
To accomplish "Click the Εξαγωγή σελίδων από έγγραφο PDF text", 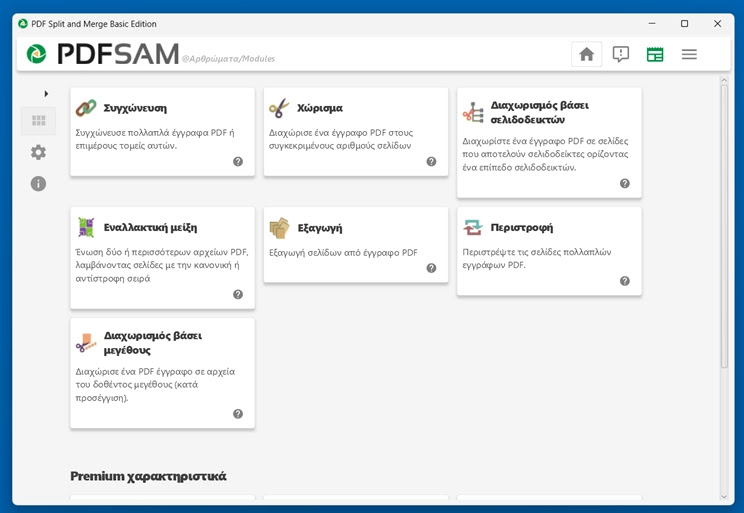I will coord(344,252).
